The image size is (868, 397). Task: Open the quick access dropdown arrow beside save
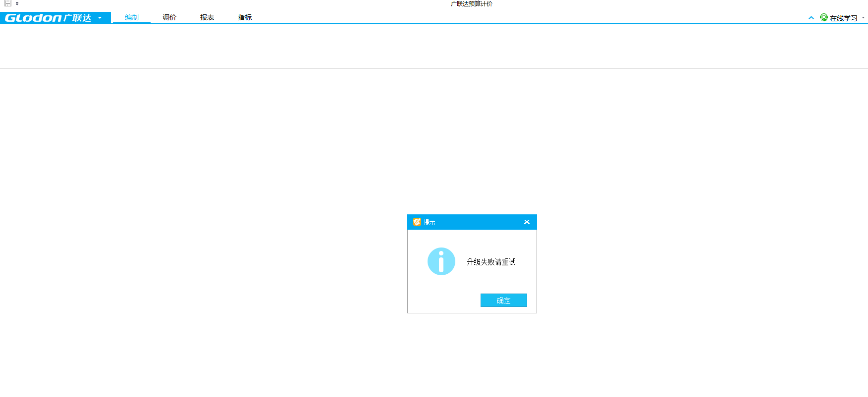17,4
